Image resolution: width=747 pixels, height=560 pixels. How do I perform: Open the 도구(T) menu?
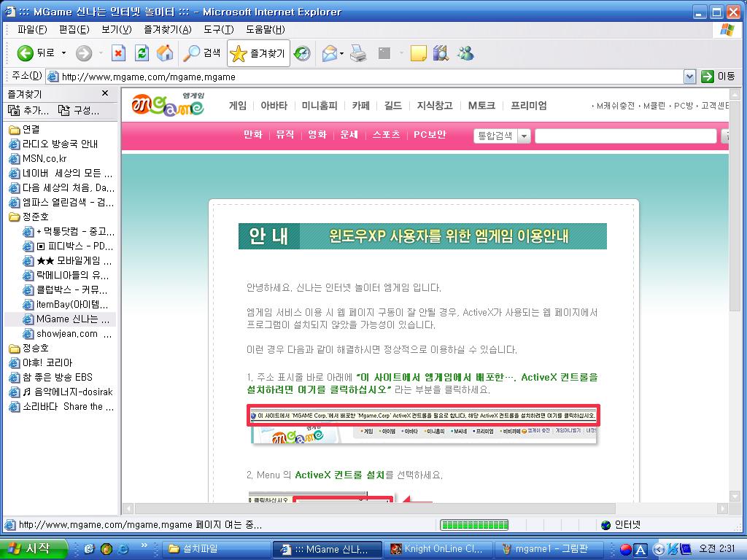(219, 29)
